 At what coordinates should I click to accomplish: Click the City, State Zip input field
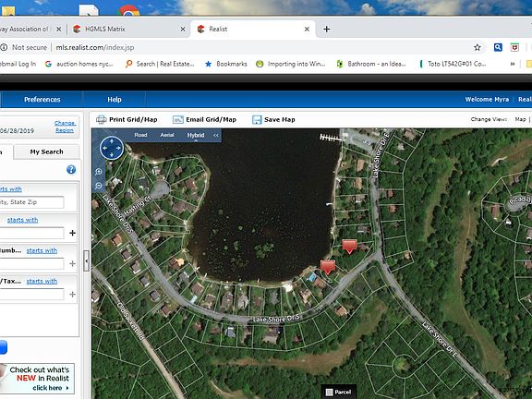point(31,202)
